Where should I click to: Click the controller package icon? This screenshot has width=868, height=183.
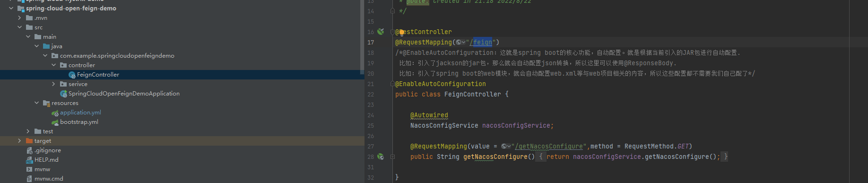click(63, 65)
